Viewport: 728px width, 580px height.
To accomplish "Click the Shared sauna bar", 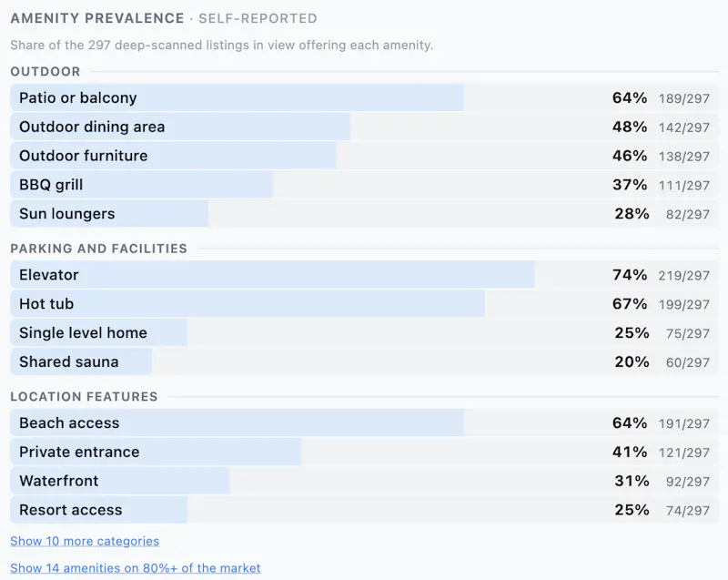I will coord(365,361).
